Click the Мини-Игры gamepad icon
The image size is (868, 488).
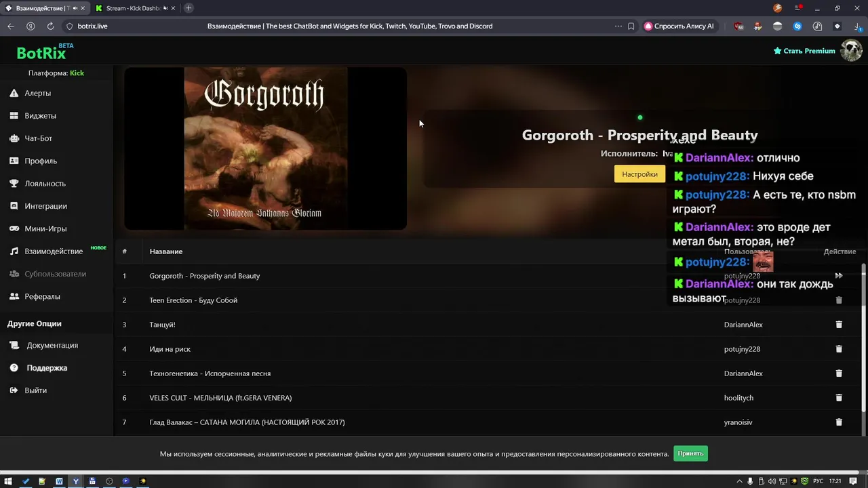[14, 229]
